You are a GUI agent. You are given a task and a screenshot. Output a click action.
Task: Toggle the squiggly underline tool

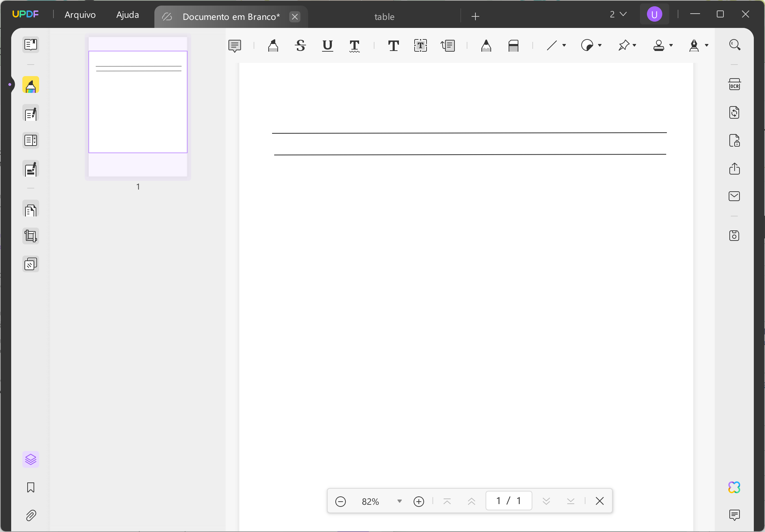point(355,46)
